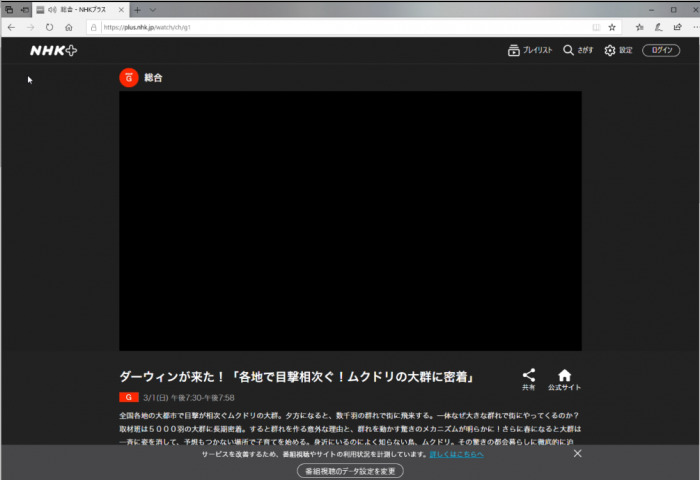The height and width of the screenshot is (480, 700).
Task: Show tabs you've set aside
Action: click(8, 9)
